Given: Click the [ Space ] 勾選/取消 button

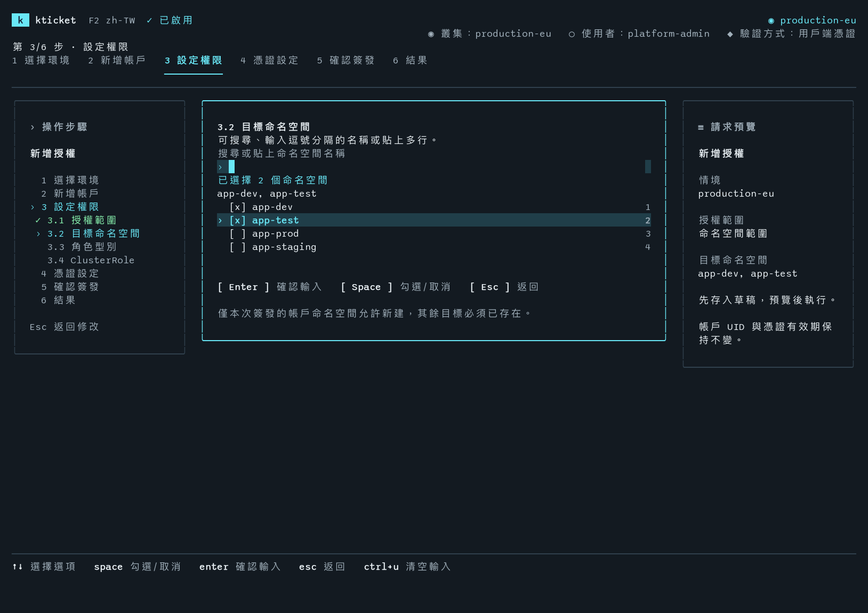Looking at the screenshot, I should (396, 287).
